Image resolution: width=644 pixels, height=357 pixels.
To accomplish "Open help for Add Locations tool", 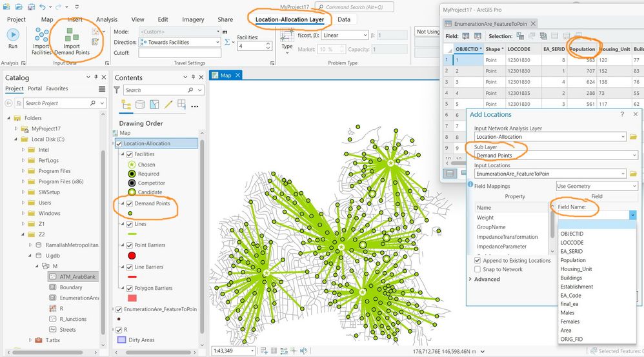I will 622,114.
